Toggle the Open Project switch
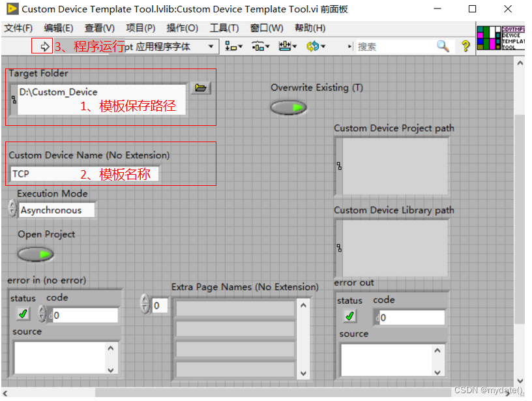Screen dimensions: 532x401 pos(36,254)
